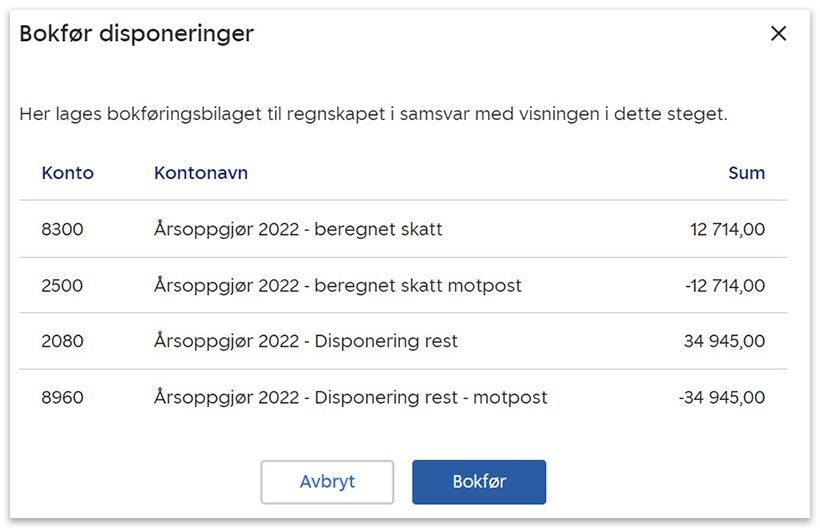Click the row name ending in 'Disponering rest'
This screenshot has width=820, height=528.
[x=306, y=342]
